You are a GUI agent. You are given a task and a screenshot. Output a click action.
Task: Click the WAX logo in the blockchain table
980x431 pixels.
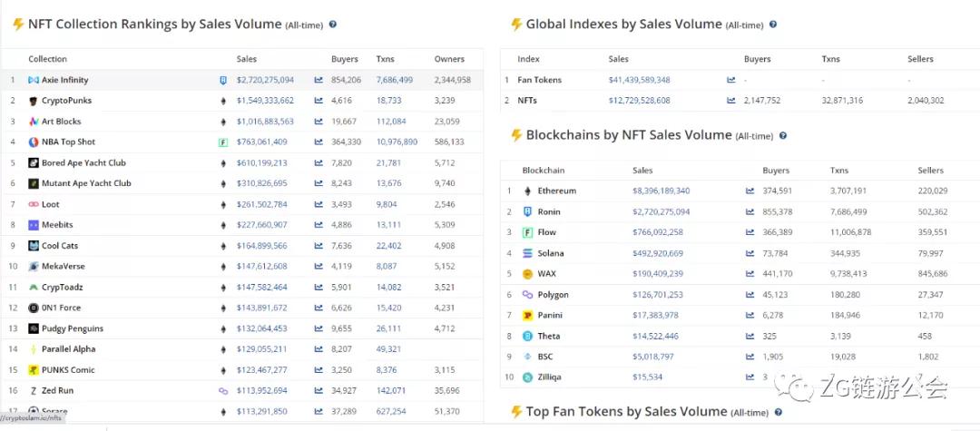tap(527, 274)
